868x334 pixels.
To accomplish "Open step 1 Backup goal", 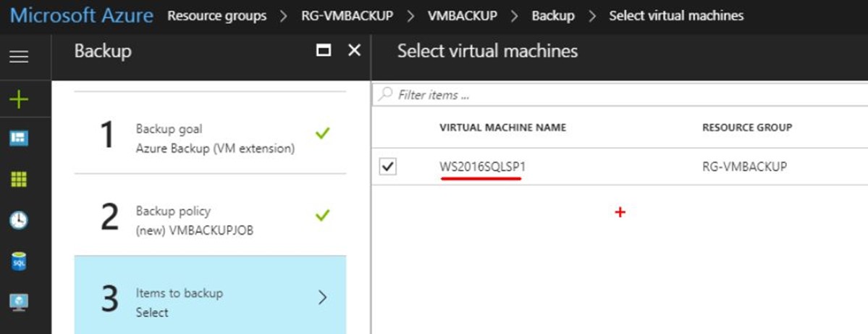I will (211, 133).
